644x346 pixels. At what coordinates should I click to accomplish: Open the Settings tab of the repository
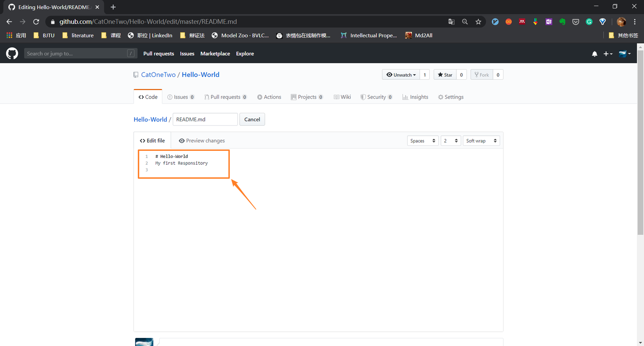(450, 97)
